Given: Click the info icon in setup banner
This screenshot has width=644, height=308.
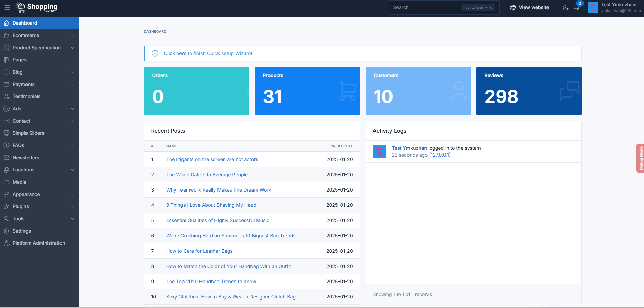Looking at the screenshot, I should pyautogui.click(x=155, y=53).
